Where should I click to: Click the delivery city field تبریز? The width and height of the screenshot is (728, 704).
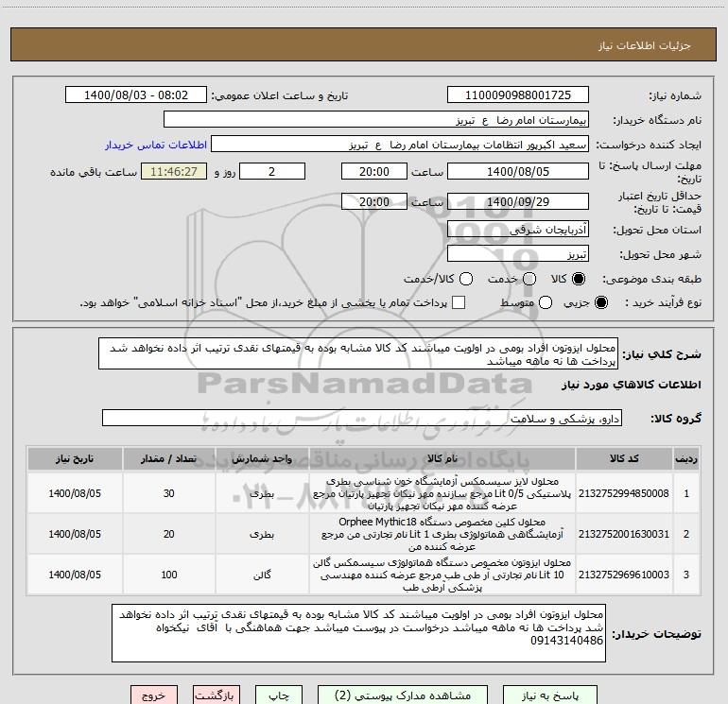tap(518, 254)
